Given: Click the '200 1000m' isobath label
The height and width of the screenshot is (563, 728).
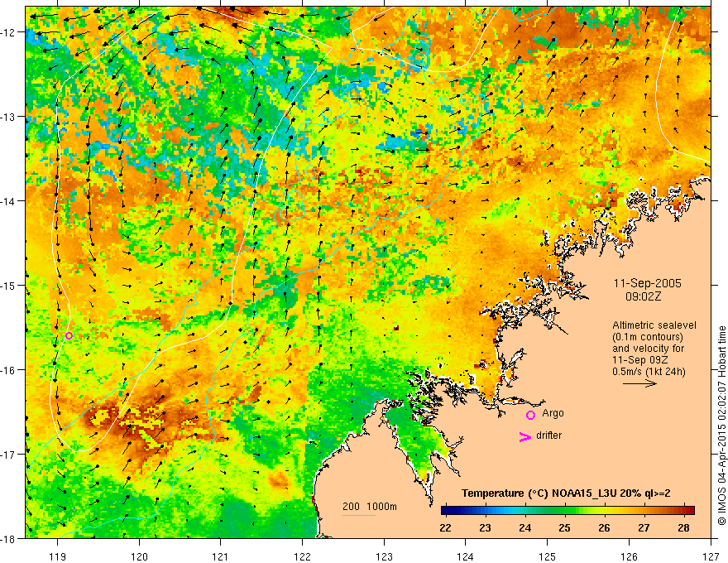Looking at the screenshot, I should (370, 507).
